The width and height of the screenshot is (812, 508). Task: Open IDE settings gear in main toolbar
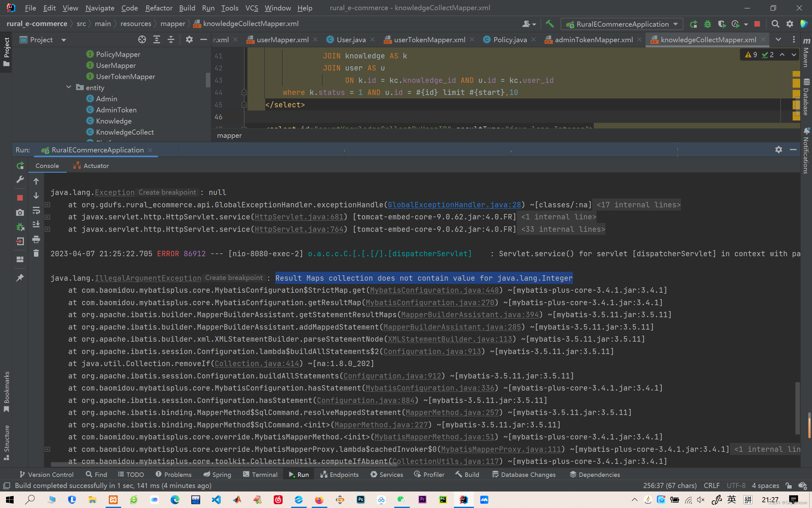point(789,24)
